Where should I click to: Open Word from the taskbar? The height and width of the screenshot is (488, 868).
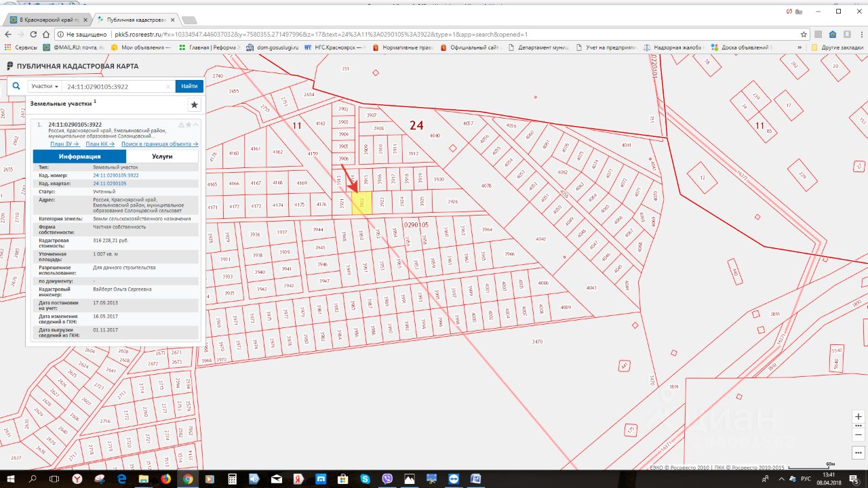[475, 479]
